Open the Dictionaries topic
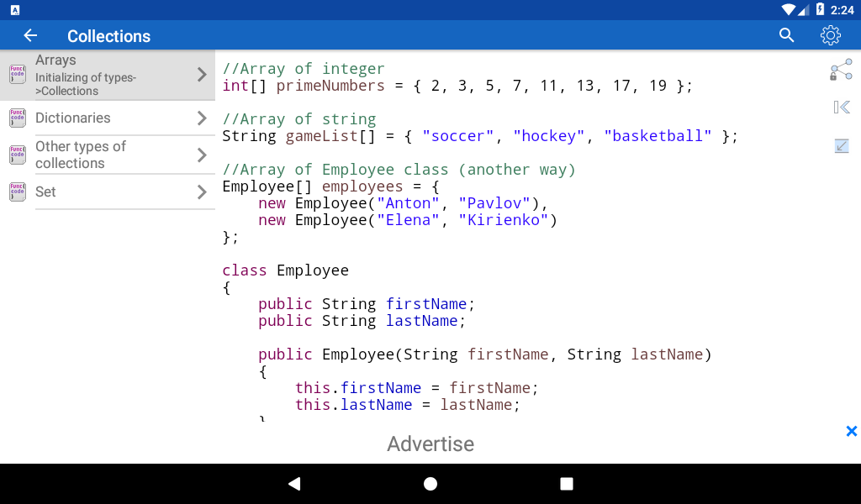 click(108, 118)
